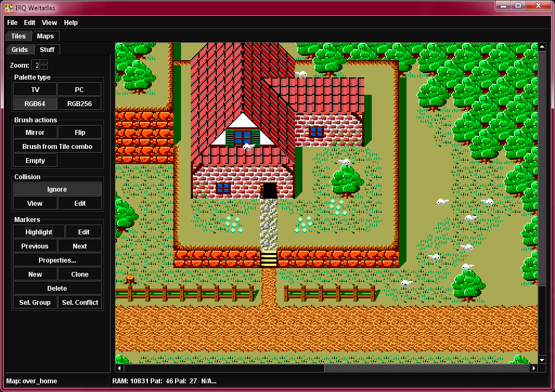Go to Next marker
The image size is (555, 392).
coord(80,246)
